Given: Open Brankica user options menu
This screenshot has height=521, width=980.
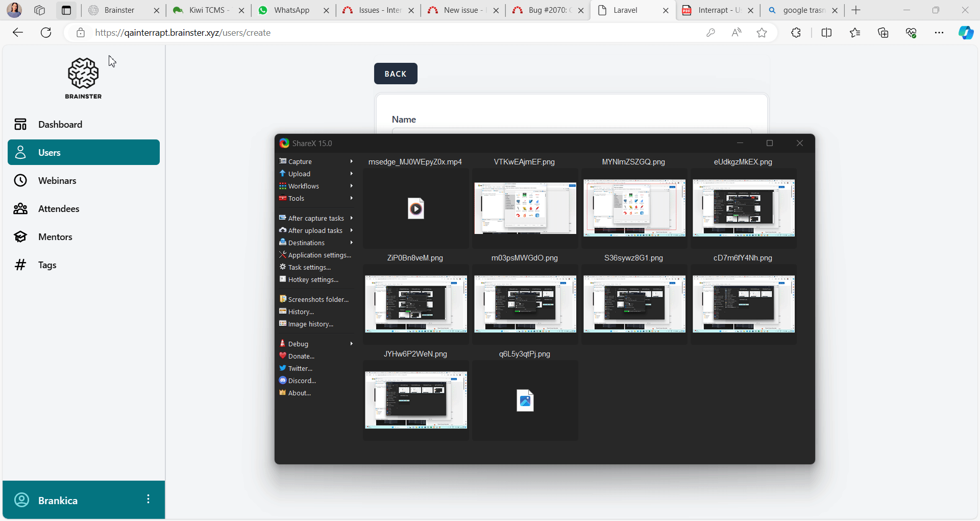Looking at the screenshot, I should pyautogui.click(x=148, y=500).
